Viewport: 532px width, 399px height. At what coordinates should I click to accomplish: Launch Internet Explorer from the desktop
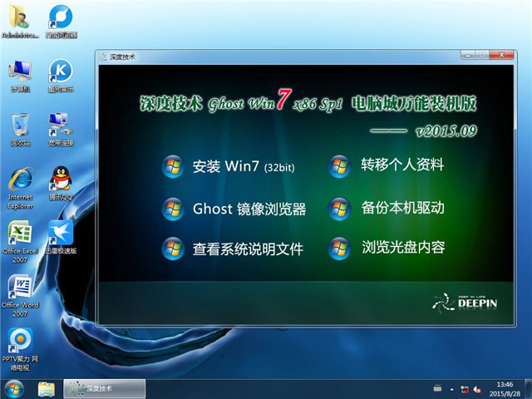[20, 188]
